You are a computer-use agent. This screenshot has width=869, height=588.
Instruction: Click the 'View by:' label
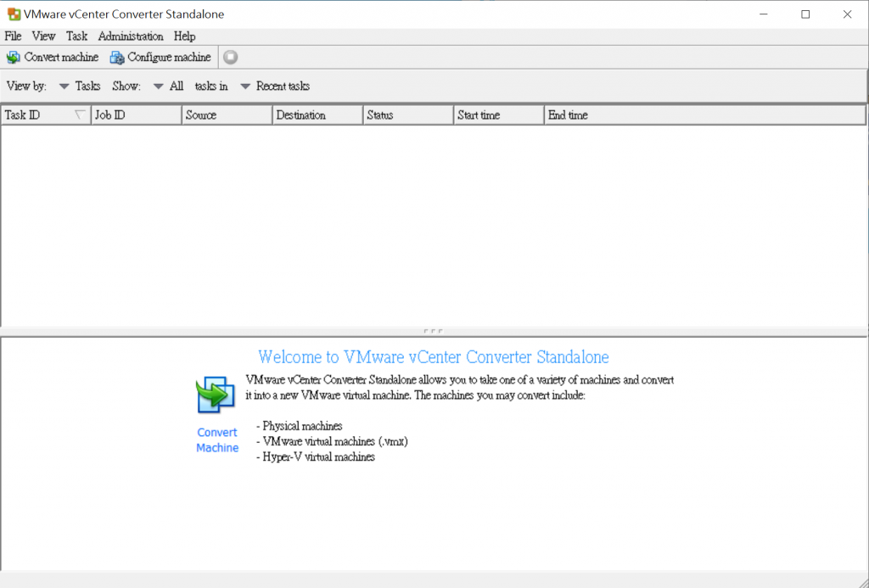point(26,86)
